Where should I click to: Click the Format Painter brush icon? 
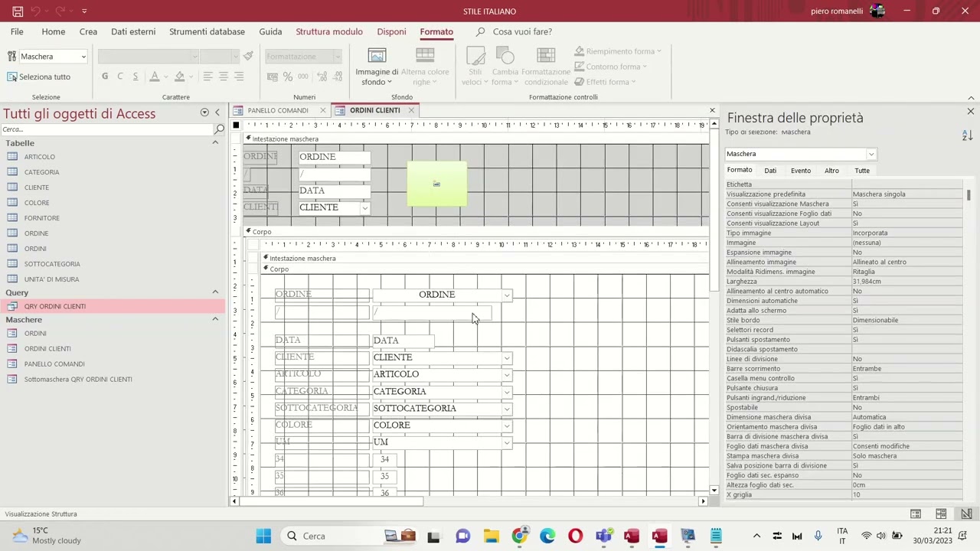click(x=248, y=56)
